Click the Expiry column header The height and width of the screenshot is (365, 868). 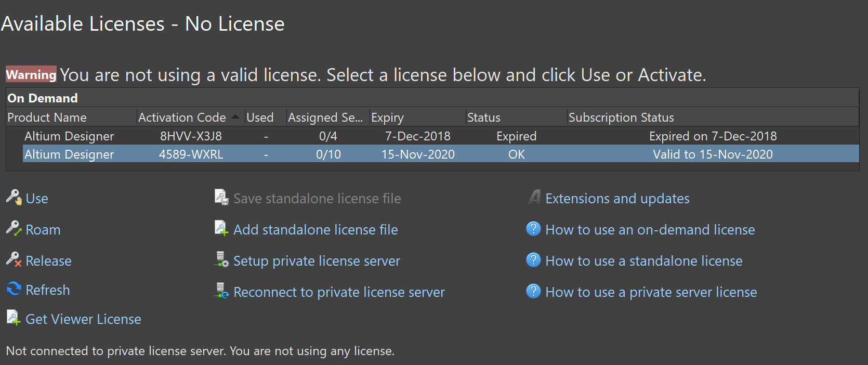click(x=387, y=118)
